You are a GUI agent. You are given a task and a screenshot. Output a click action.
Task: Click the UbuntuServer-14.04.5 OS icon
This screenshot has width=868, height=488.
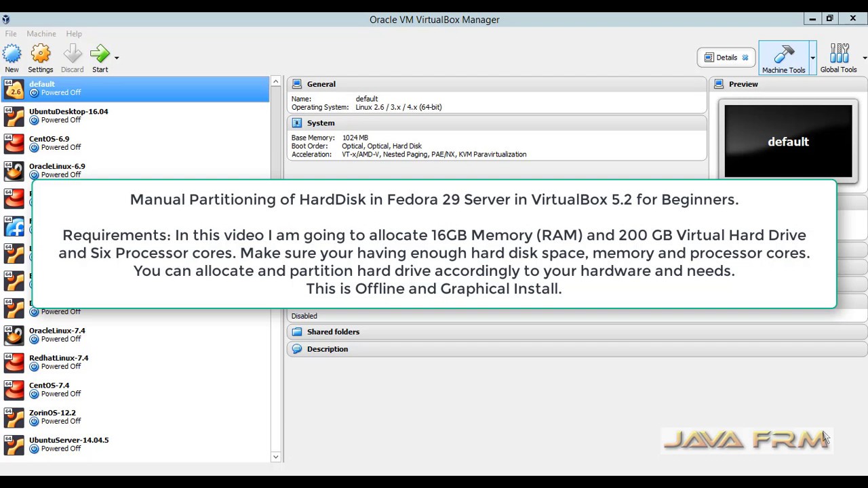pos(14,444)
